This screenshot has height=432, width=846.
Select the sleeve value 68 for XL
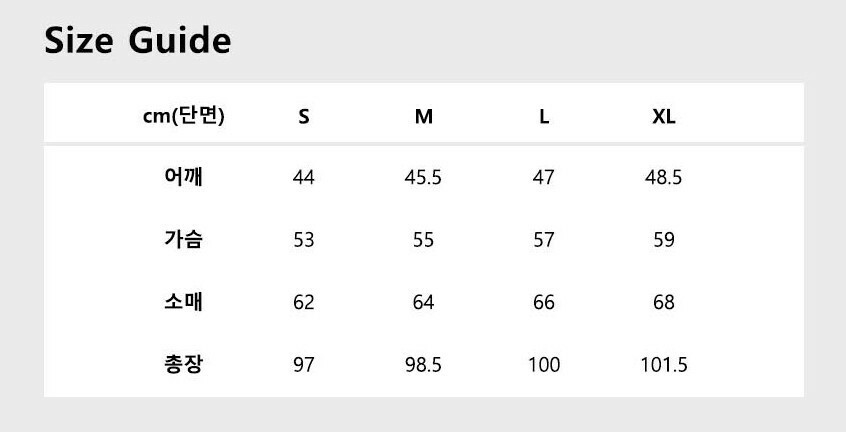click(x=664, y=302)
